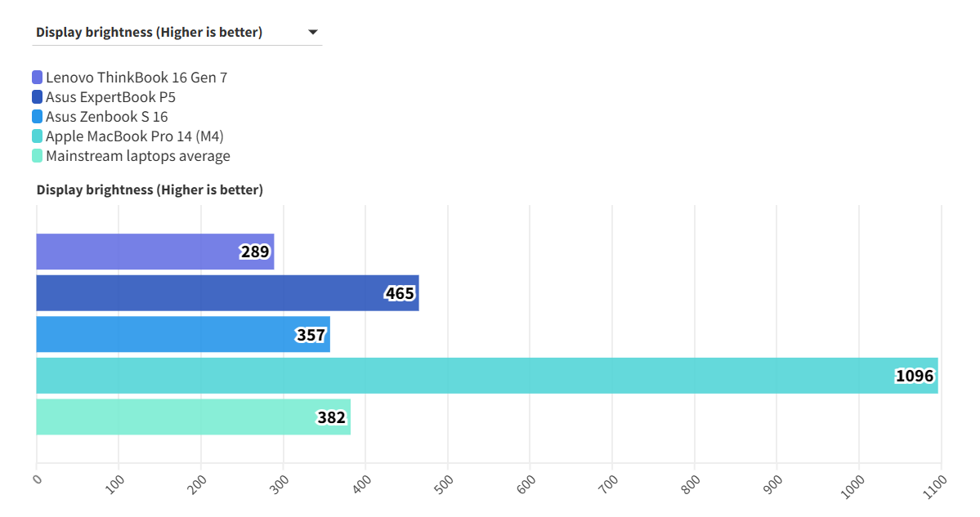Click the Display brightness dropdown label

pyautogui.click(x=149, y=33)
